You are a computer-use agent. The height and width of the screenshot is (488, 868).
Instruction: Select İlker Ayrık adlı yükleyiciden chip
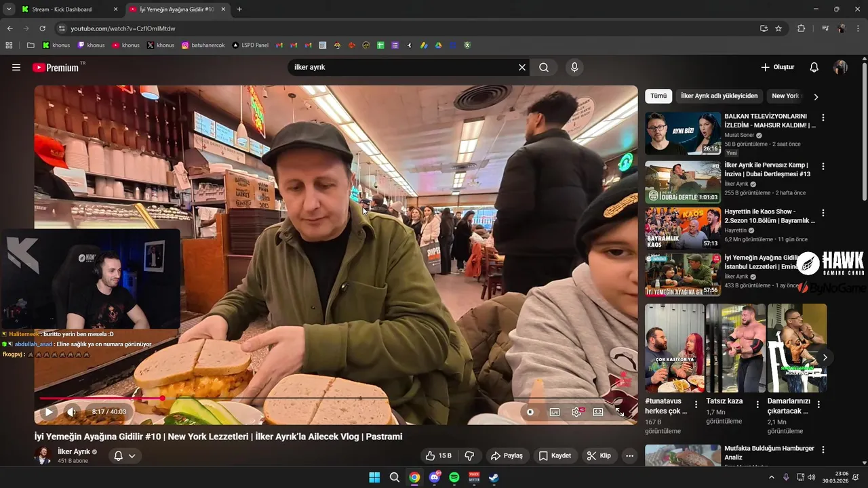click(x=719, y=96)
